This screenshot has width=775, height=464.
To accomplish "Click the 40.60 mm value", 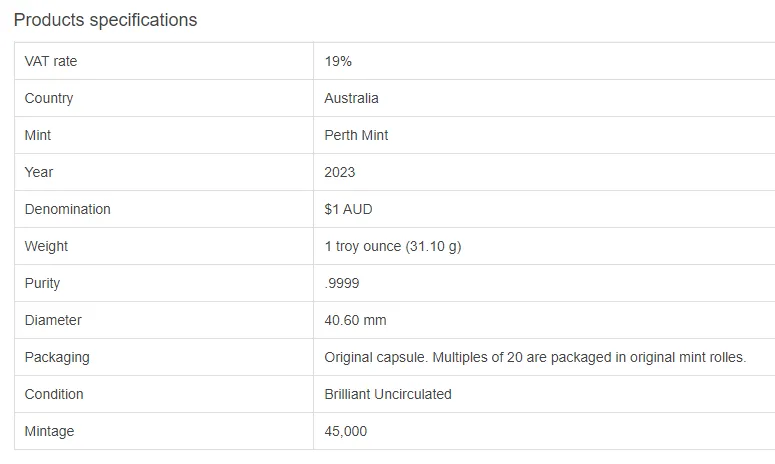I will click(x=355, y=320).
